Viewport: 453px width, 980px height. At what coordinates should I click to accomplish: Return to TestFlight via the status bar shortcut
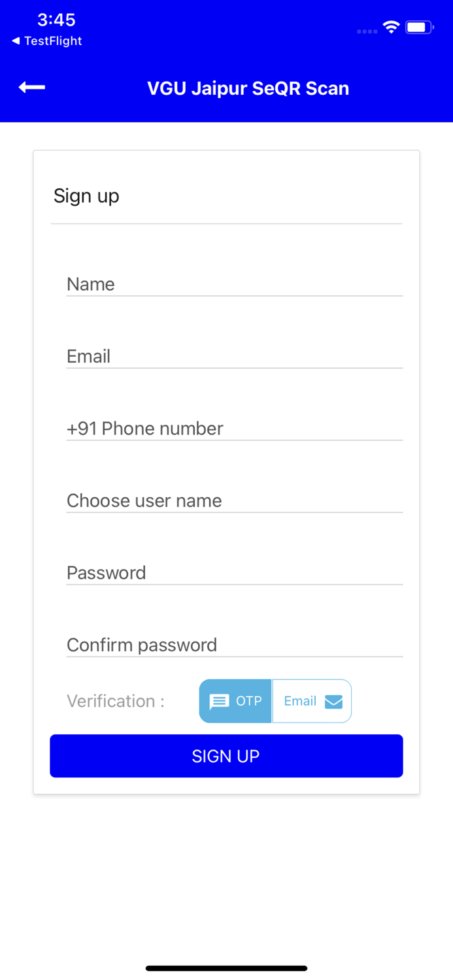[45, 41]
